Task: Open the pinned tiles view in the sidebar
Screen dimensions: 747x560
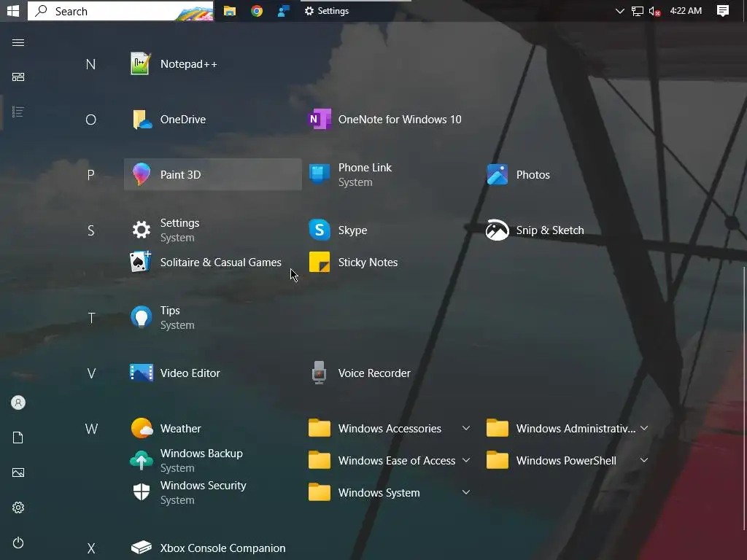Action: point(18,77)
